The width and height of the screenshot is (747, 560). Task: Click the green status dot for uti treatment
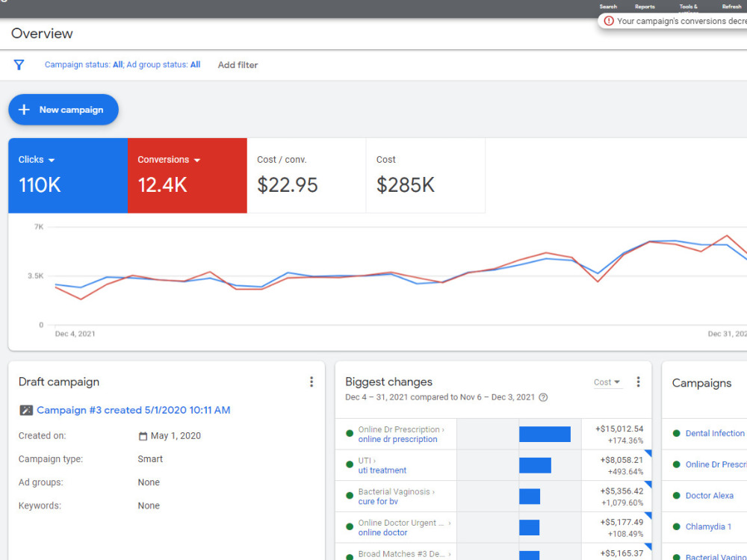[349, 465]
